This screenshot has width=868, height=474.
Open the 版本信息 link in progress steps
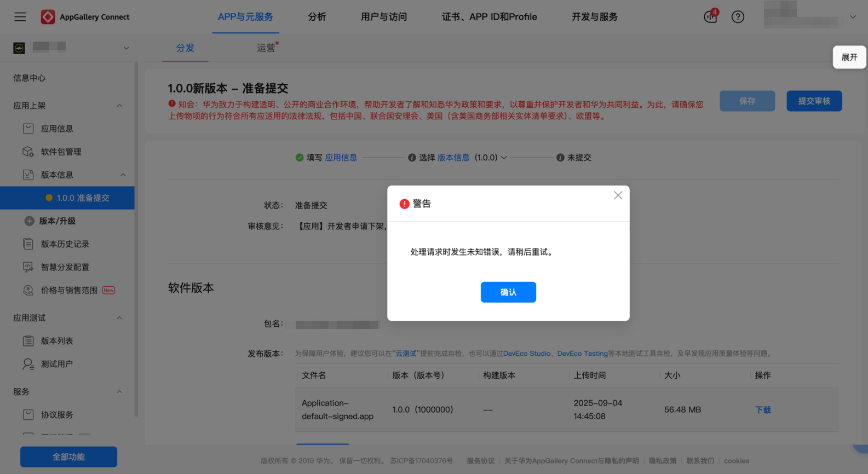pos(453,158)
